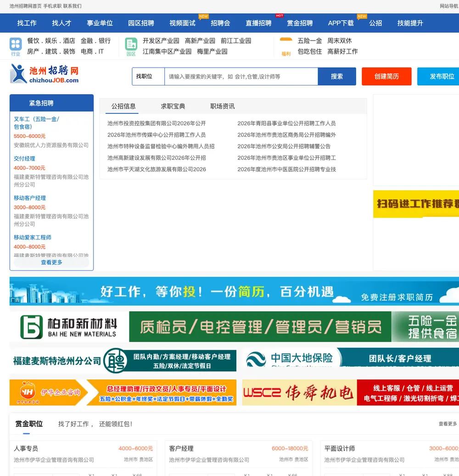Click the 园区 park document icon
The height and width of the screenshot is (476, 459).
point(131,44)
